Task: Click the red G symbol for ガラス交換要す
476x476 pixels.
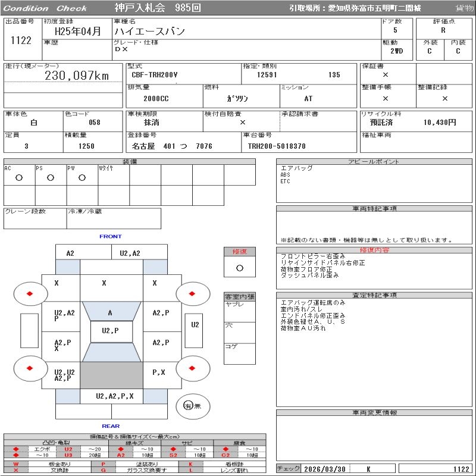Action: [104, 470]
